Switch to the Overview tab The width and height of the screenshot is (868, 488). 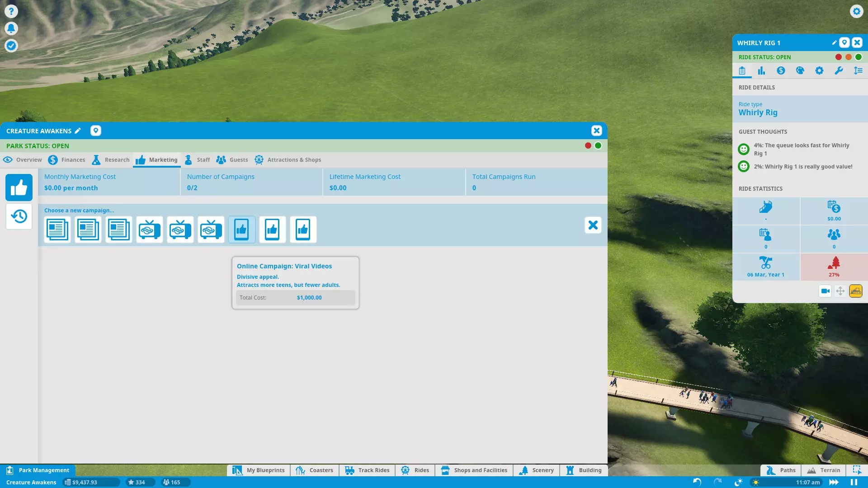[x=22, y=160]
